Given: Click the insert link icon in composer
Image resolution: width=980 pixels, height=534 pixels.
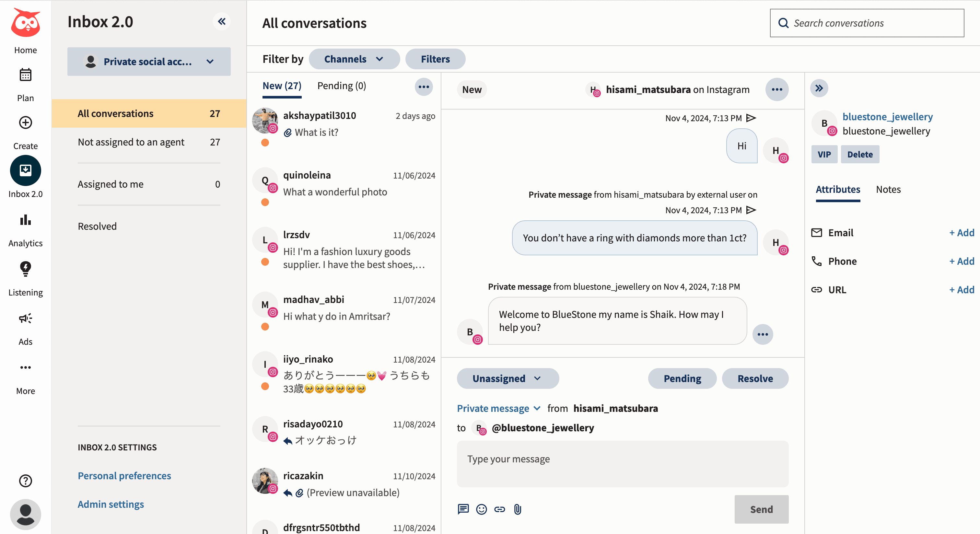Looking at the screenshot, I should click(499, 509).
